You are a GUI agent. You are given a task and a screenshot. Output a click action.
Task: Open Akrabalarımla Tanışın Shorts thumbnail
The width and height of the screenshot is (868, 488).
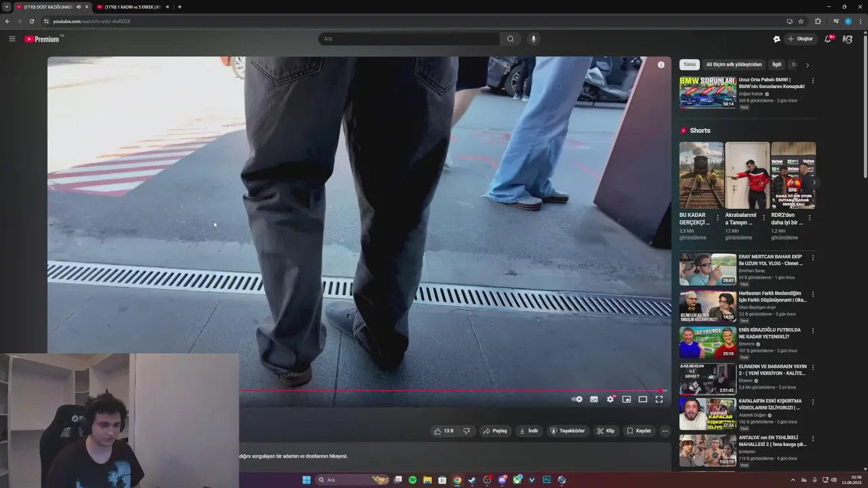coord(747,176)
